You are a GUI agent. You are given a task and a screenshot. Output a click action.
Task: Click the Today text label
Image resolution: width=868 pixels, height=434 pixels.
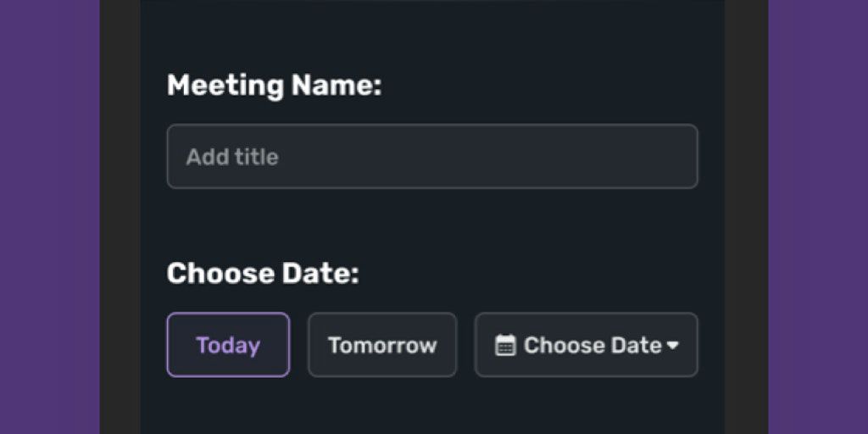click(x=228, y=345)
